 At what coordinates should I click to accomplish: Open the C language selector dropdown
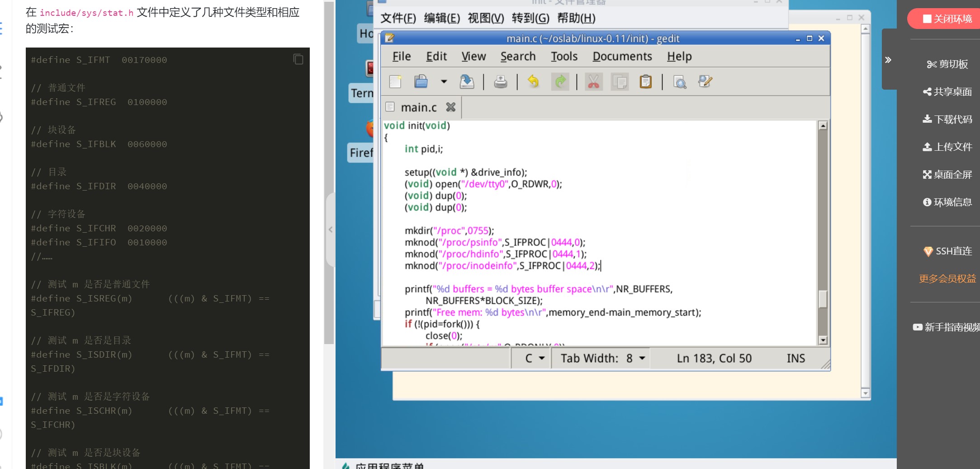(x=535, y=359)
